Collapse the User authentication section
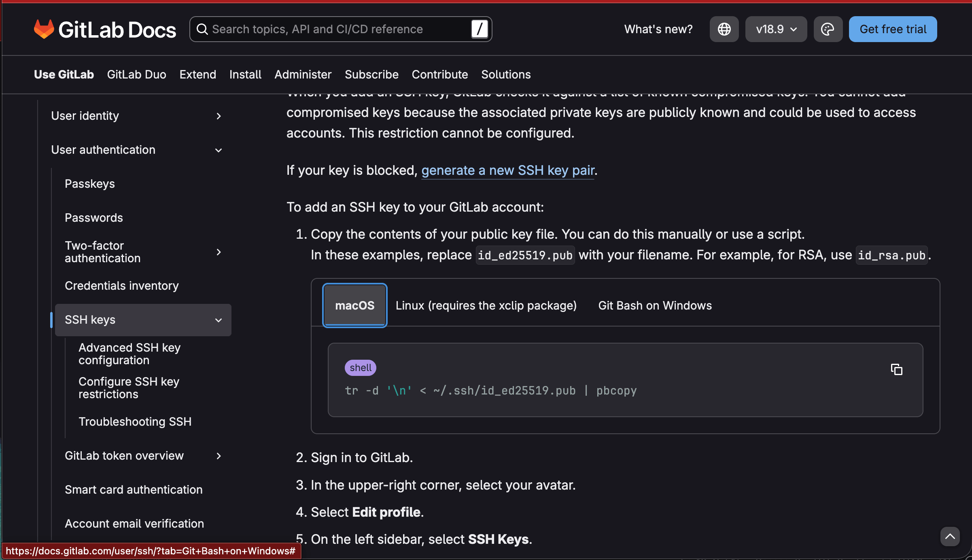The width and height of the screenshot is (972, 560). (219, 150)
